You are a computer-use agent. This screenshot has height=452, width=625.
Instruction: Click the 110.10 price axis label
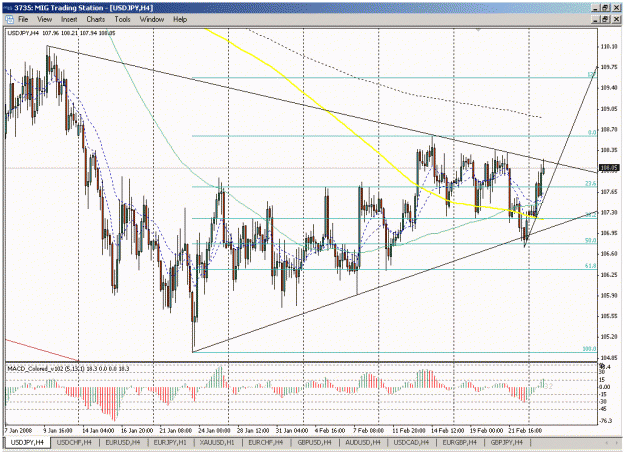(x=609, y=47)
